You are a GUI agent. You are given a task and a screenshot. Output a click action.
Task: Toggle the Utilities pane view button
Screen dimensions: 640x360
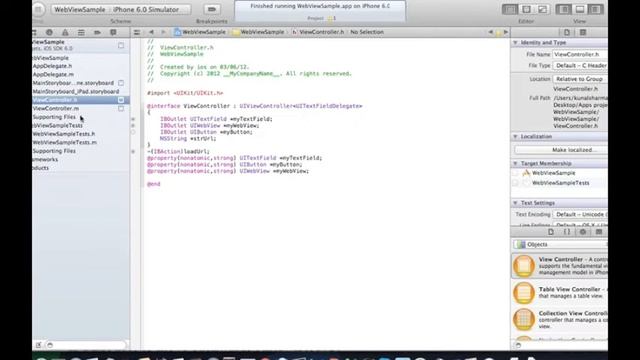(596, 9)
